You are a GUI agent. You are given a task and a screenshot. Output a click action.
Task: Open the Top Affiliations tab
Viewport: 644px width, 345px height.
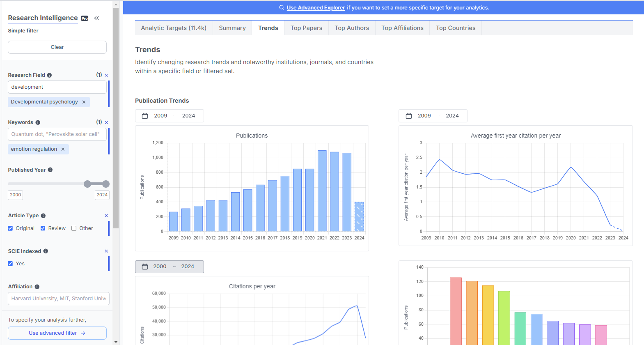402,28
